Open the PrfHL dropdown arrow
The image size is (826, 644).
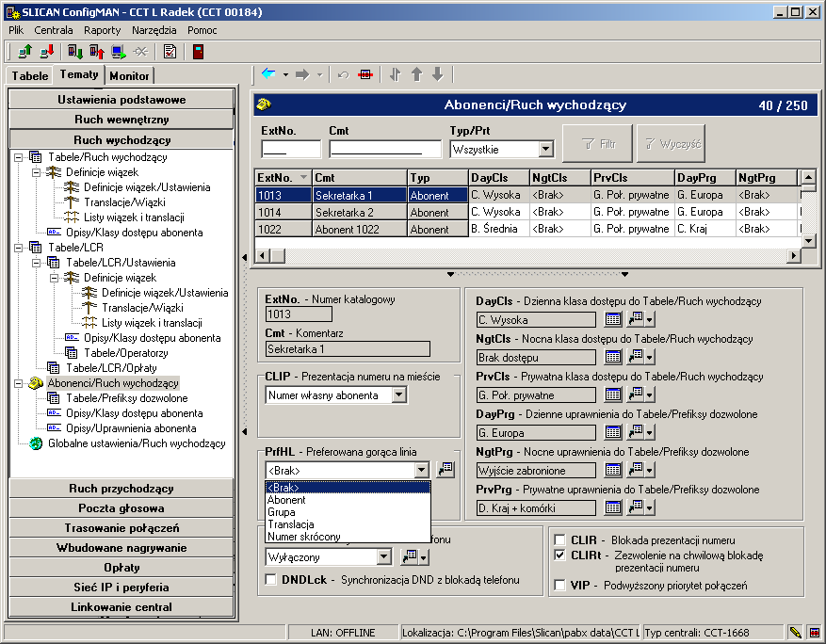[x=421, y=470]
